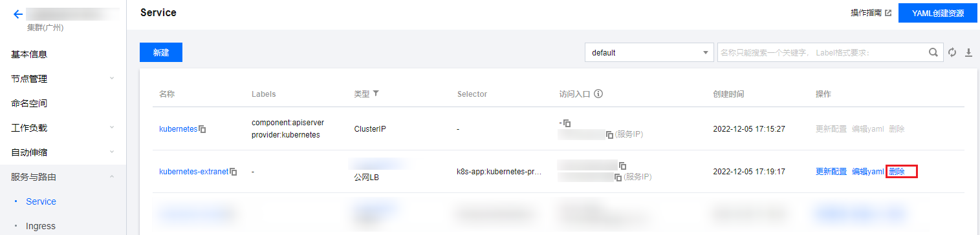Copy the kubernetes service name
Viewport: 980px width, 235px height.
[202, 129]
